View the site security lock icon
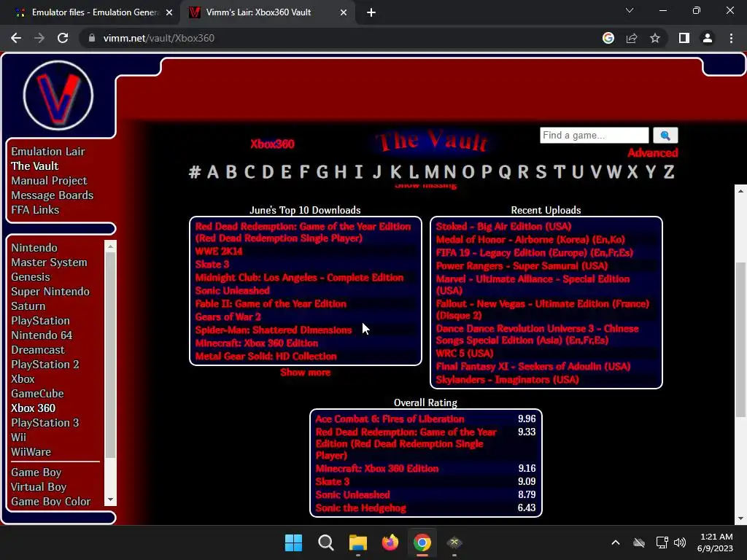The height and width of the screenshot is (560, 747). 92,38
